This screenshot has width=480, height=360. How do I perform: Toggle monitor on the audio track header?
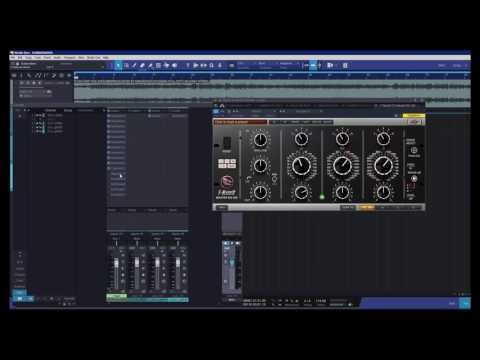pyautogui.click(x=40, y=82)
